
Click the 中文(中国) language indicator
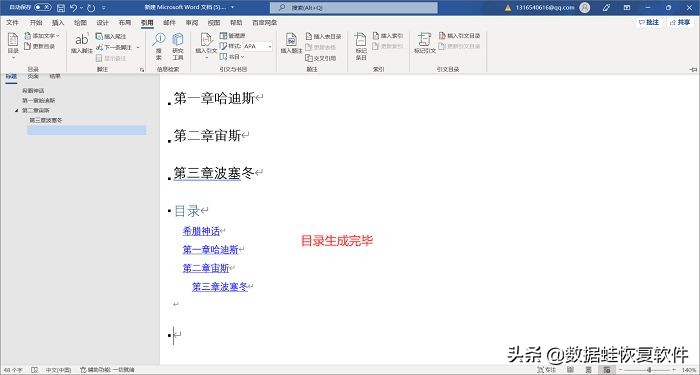pos(58,370)
